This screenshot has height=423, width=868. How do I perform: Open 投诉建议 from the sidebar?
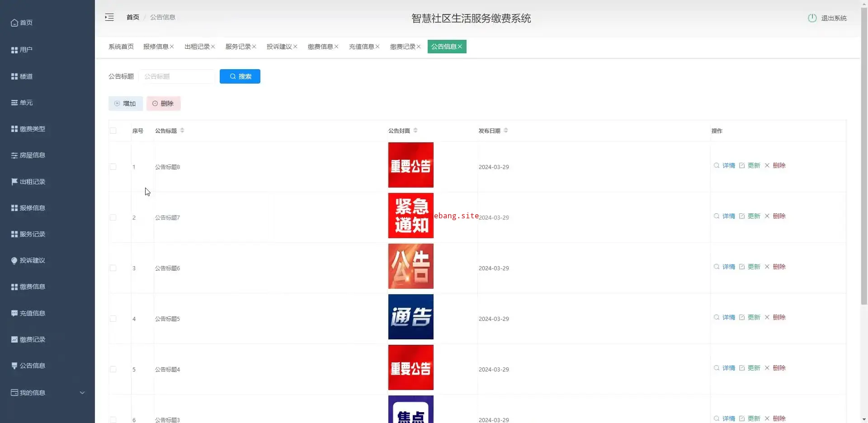coord(32,260)
